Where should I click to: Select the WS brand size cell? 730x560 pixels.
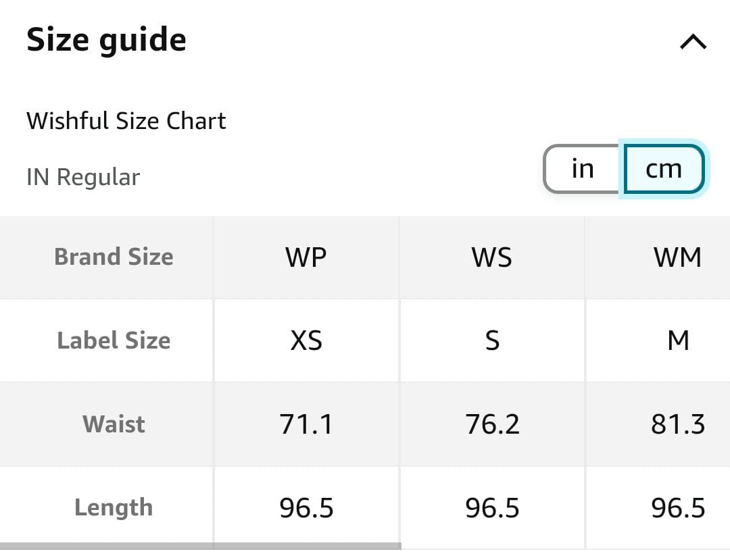point(492,257)
